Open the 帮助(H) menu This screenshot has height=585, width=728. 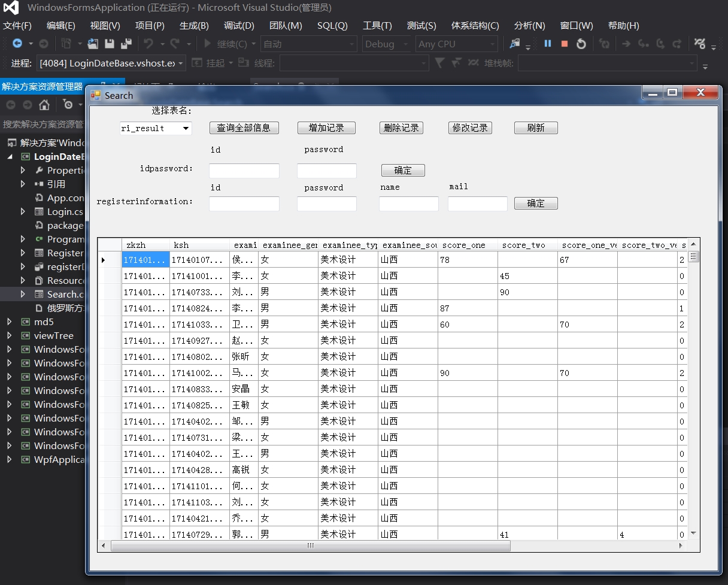click(x=623, y=26)
